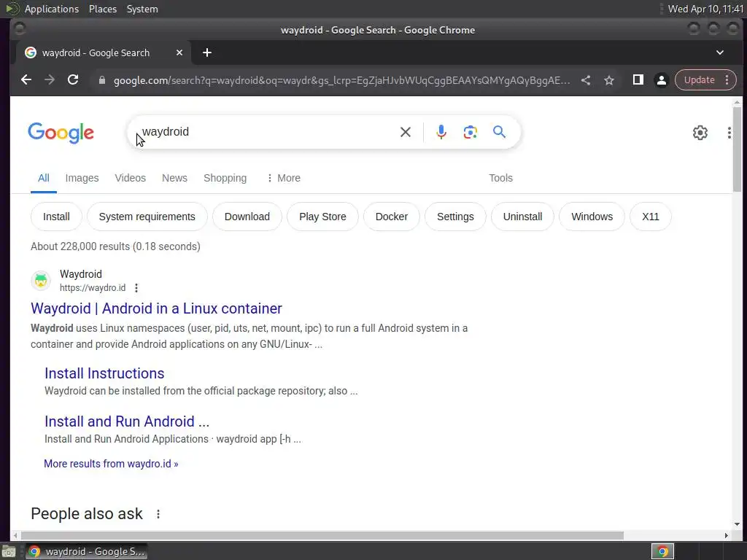
Task: Select the All results tab
Action: point(43,178)
